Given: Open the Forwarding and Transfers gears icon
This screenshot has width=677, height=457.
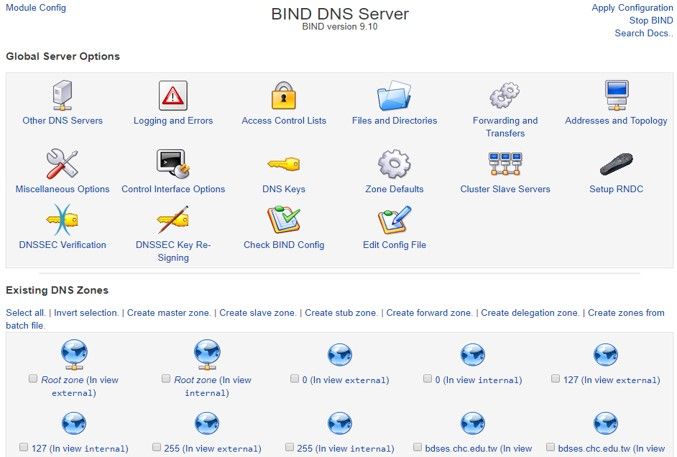Looking at the screenshot, I should coord(505,95).
